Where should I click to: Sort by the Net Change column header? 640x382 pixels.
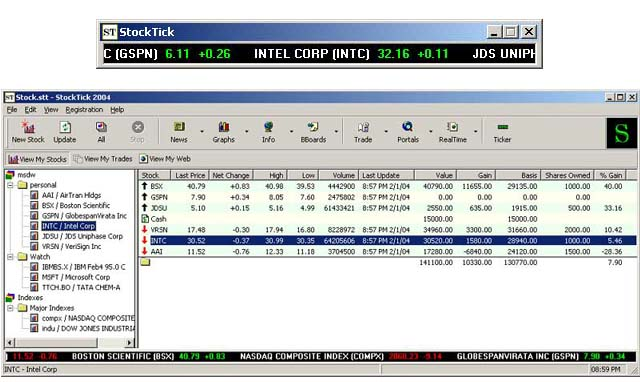[231, 175]
